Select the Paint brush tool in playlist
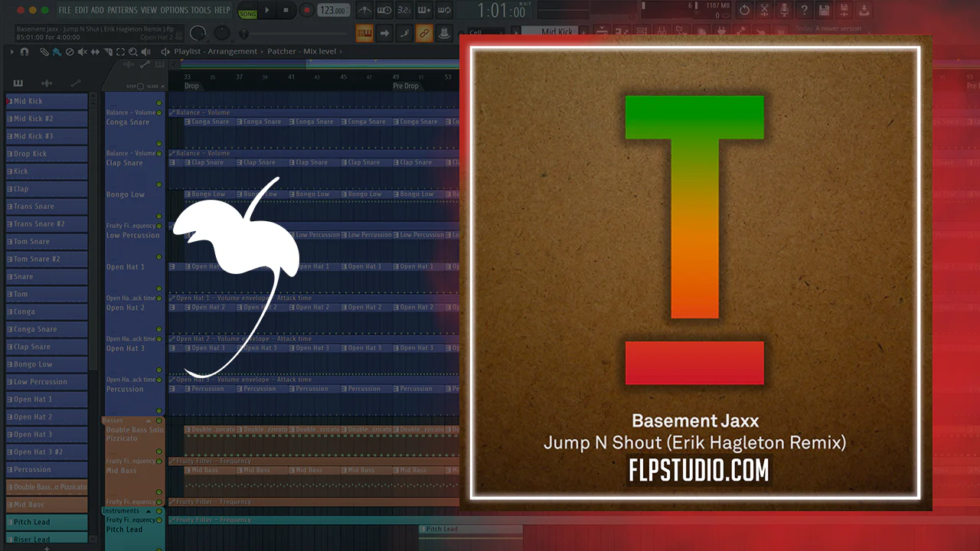 tap(57, 52)
